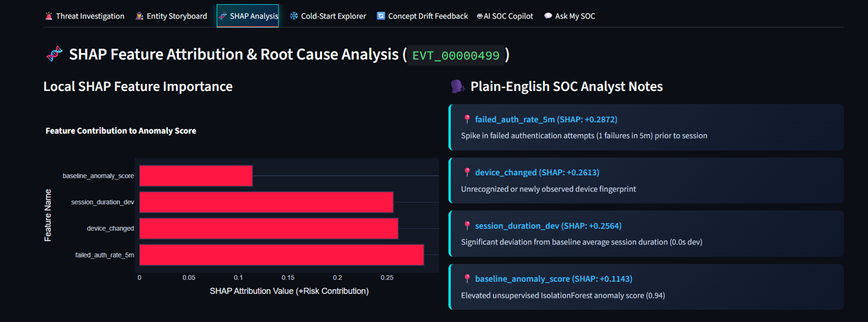Click the baseline_anomaly_score bar in chart
This screenshot has width=868, height=322.
[196, 176]
